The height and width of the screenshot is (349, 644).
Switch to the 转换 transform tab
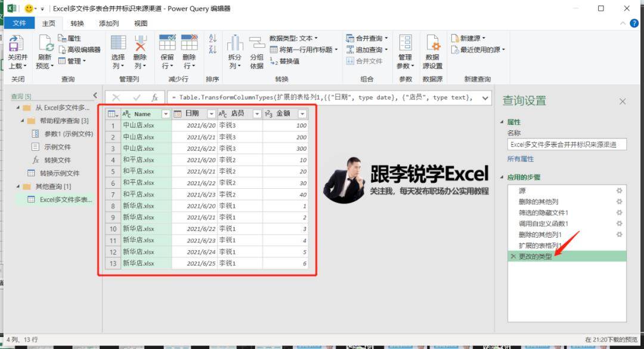[x=77, y=23]
